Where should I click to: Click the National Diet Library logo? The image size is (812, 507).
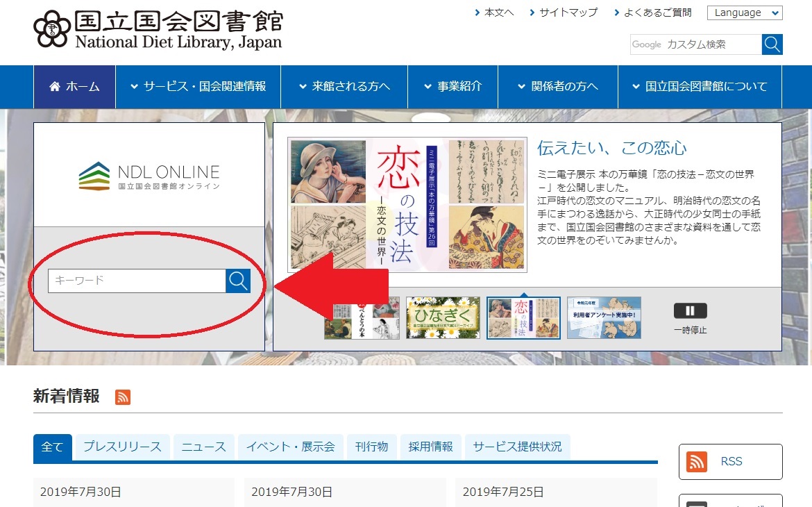coord(158,30)
